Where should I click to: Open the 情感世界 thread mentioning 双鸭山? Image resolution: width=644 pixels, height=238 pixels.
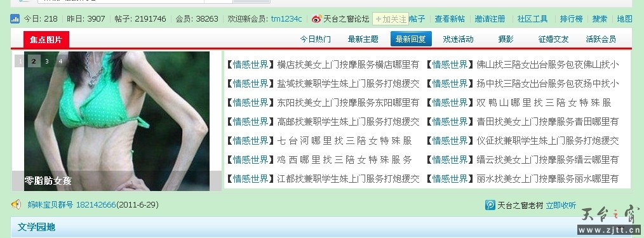point(544,103)
